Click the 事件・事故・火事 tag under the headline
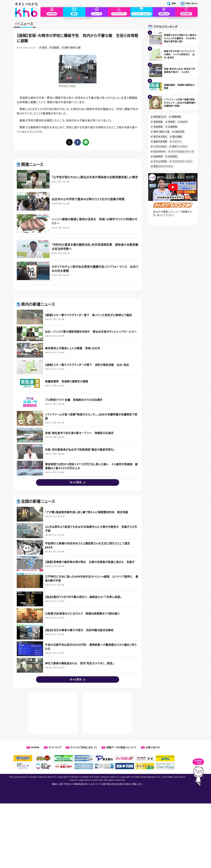 tap(71, 48)
